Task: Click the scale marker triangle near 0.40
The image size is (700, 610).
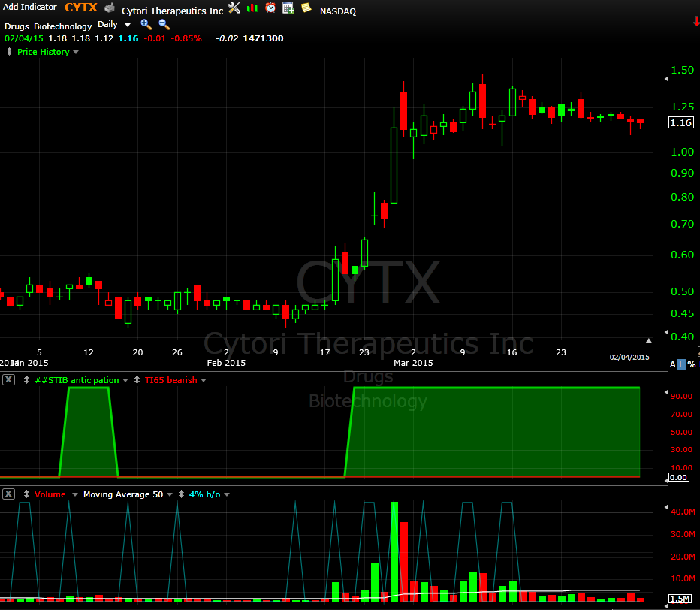Action: tap(666, 332)
